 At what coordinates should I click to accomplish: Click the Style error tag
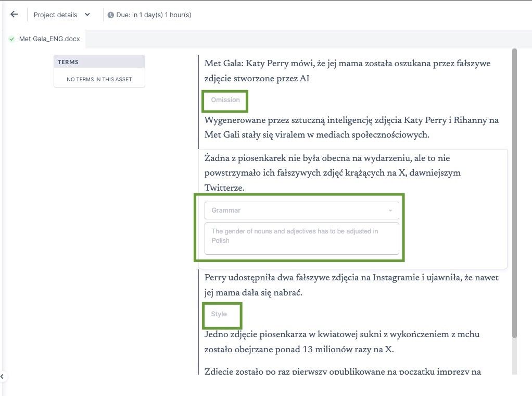pos(219,314)
